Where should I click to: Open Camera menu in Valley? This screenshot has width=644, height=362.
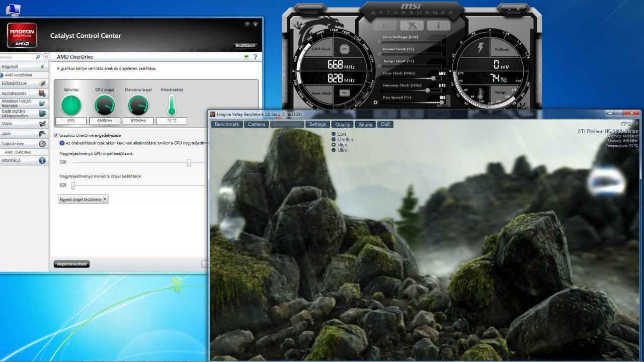(x=256, y=124)
